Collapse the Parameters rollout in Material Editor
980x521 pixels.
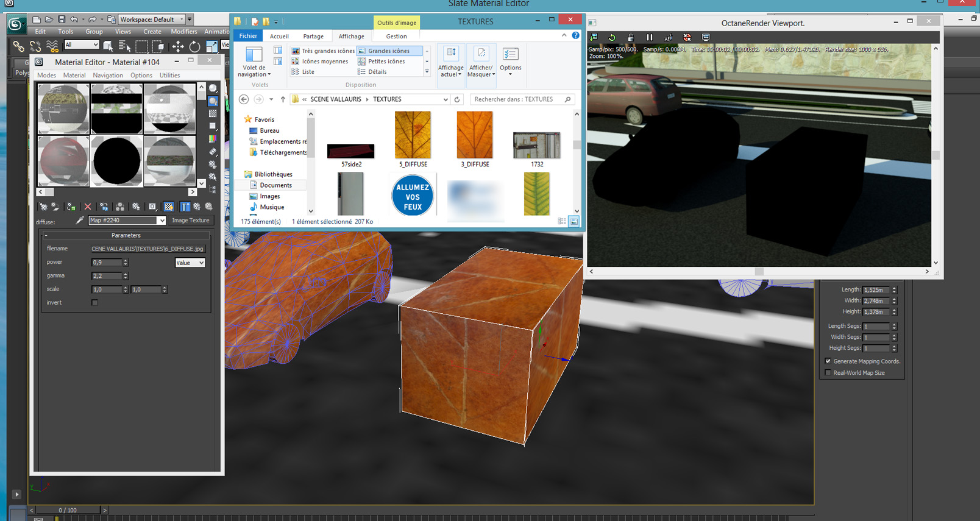[126, 235]
